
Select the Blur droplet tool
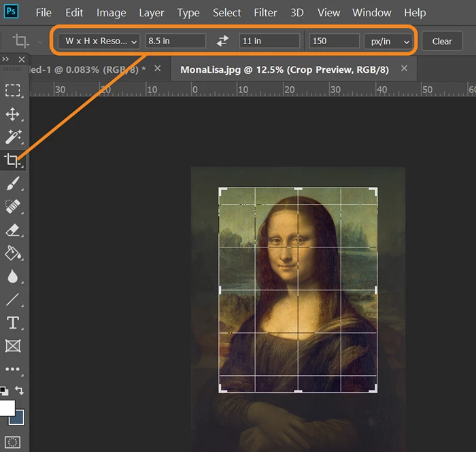pyautogui.click(x=12, y=277)
